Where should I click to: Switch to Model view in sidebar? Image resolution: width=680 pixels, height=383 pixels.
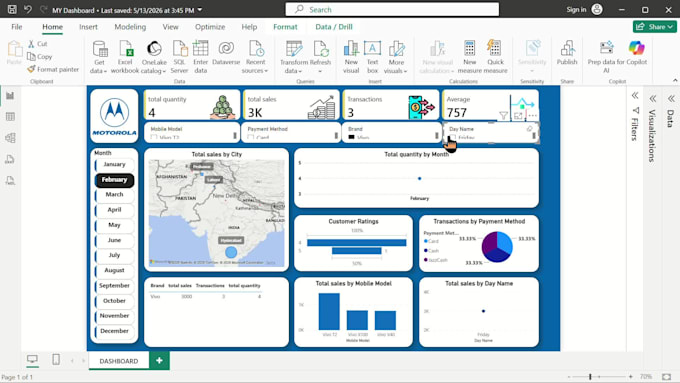10,138
